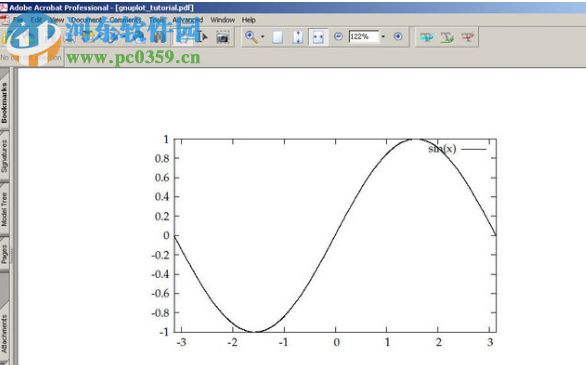586x365 pixels.
Task: Open the View menu
Action: (57, 20)
